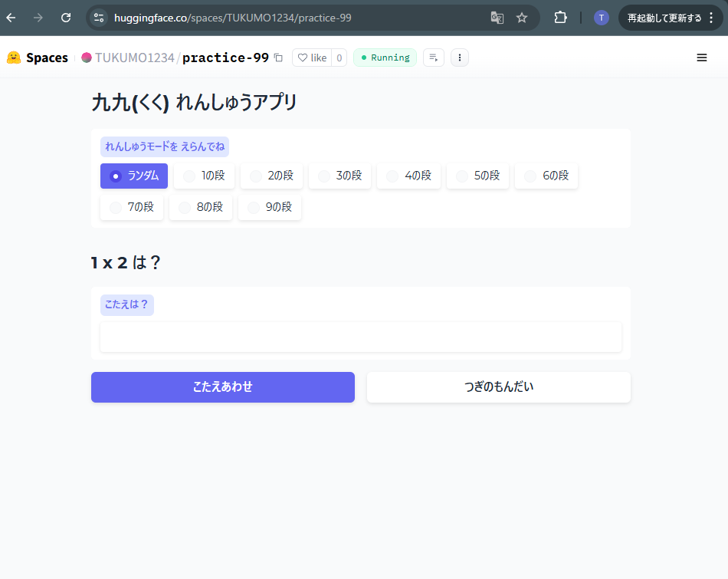Click inside the answer input field

click(360, 337)
